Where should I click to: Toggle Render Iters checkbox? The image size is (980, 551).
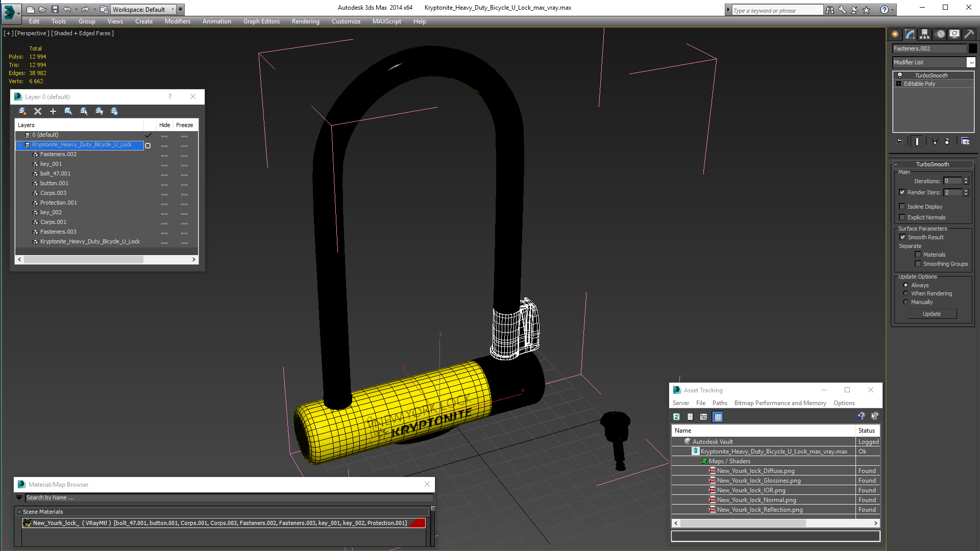[902, 192]
